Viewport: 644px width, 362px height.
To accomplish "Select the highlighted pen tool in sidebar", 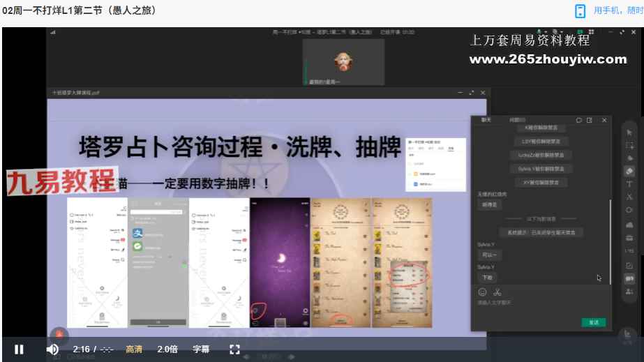I will 630,172.
